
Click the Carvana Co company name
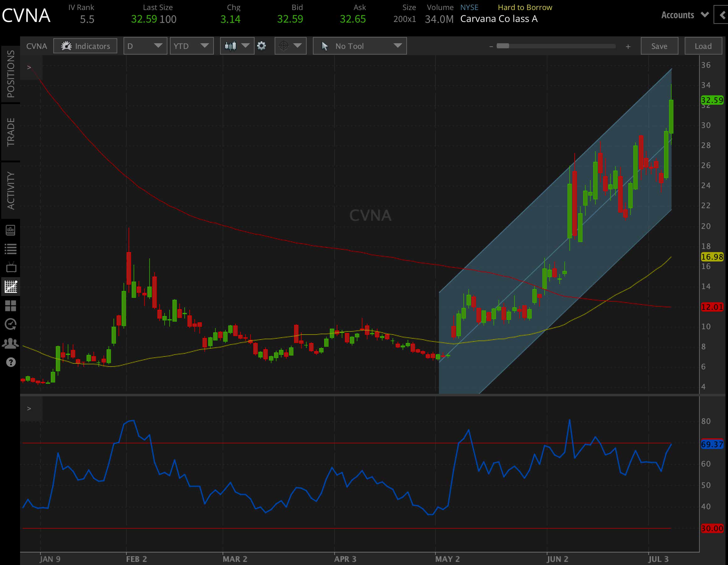pyautogui.click(x=499, y=19)
